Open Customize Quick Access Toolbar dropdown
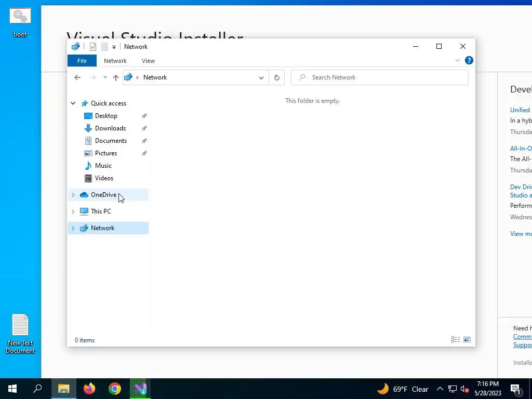532x399 pixels. 114,47
